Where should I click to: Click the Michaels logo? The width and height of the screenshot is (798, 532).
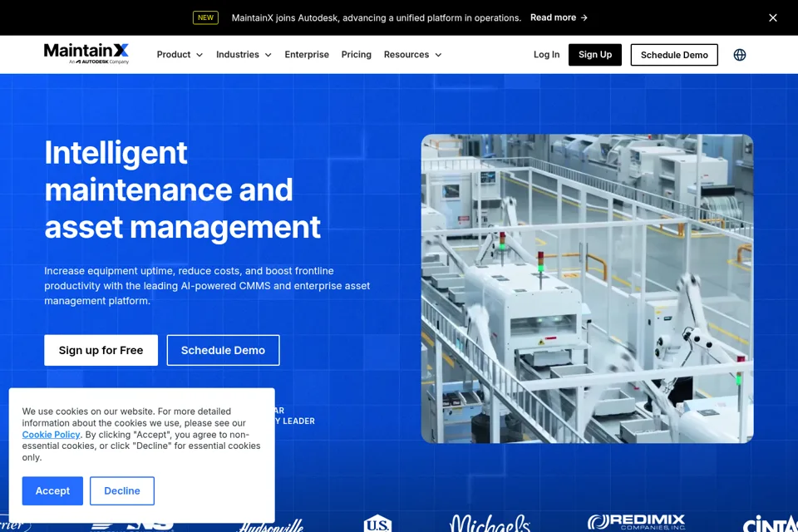tap(490, 523)
